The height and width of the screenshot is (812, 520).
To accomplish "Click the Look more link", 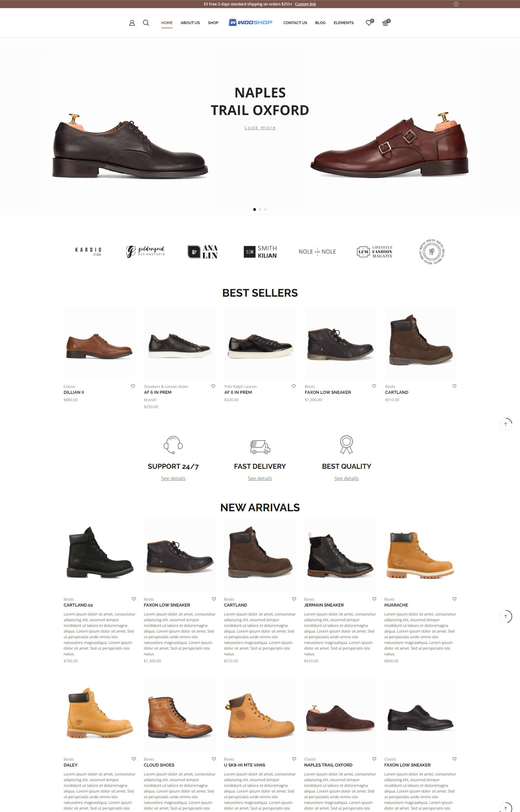I will [260, 128].
